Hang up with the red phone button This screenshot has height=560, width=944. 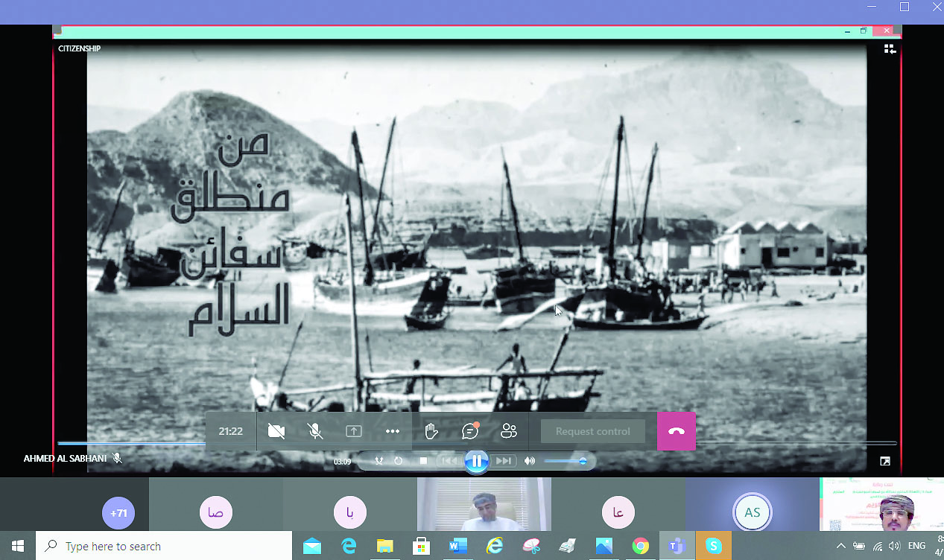click(676, 432)
